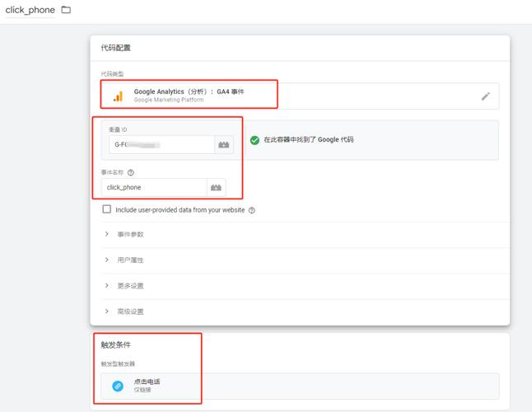Click the click_phone tag name title
532x412 pixels.
(x=30, y=10)
